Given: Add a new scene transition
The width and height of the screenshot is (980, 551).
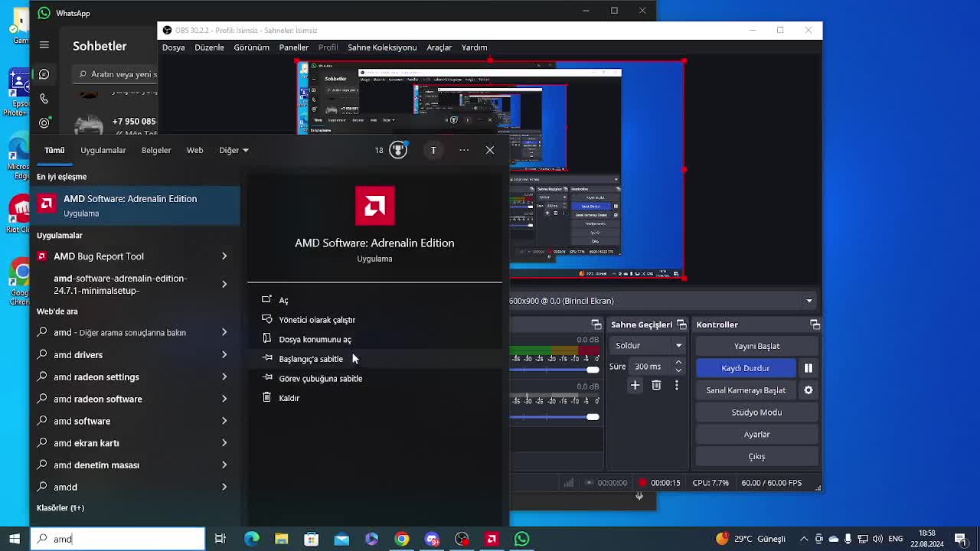Looking at the screenshot, I should click(x=635, y=386).
